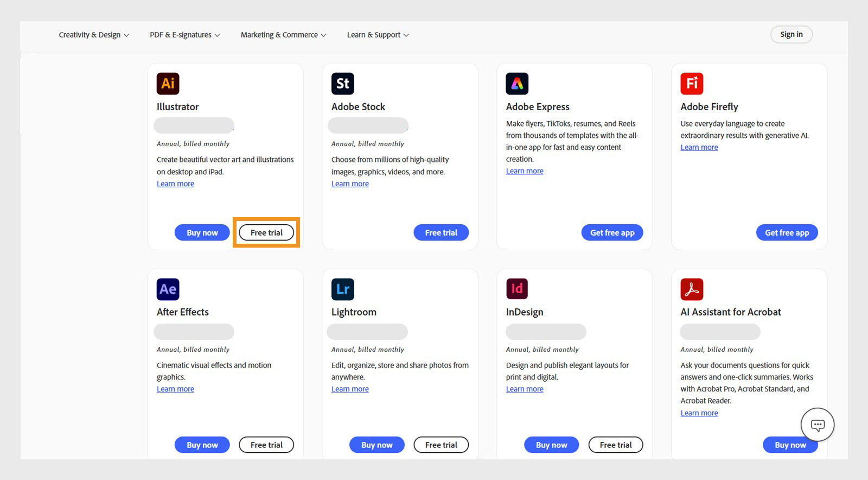Click the Acrobat AI Assistant icon
Viewport: 868px width, 480px height.
(692, 289)
